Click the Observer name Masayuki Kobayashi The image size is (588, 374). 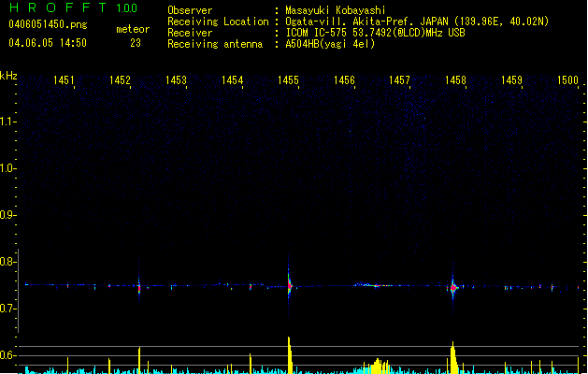336,10
